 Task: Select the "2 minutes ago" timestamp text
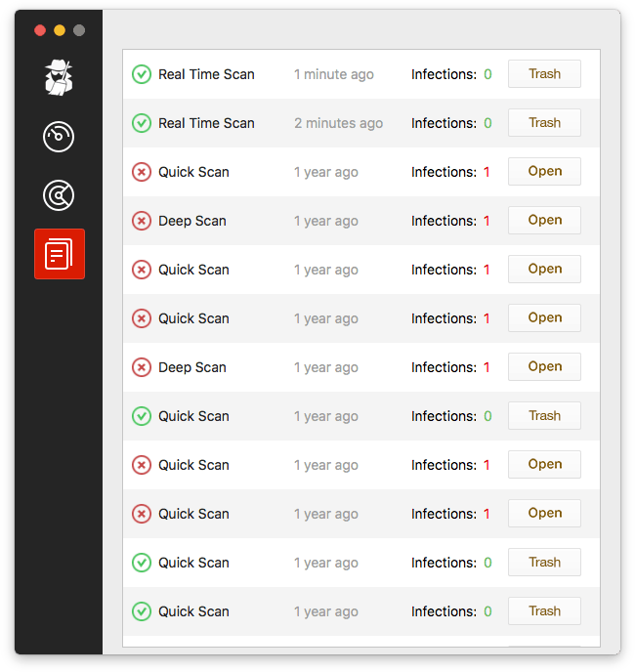[x=338, y=123]
